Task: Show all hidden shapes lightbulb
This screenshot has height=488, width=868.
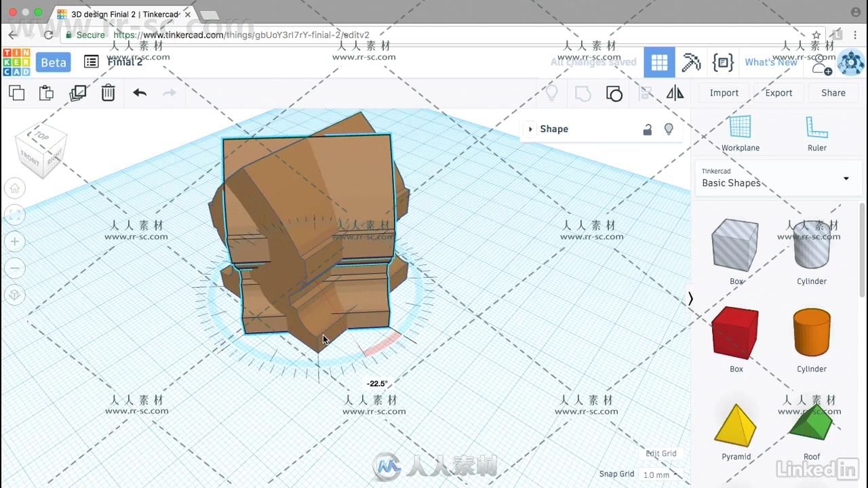Action: (x=551, y=93)
